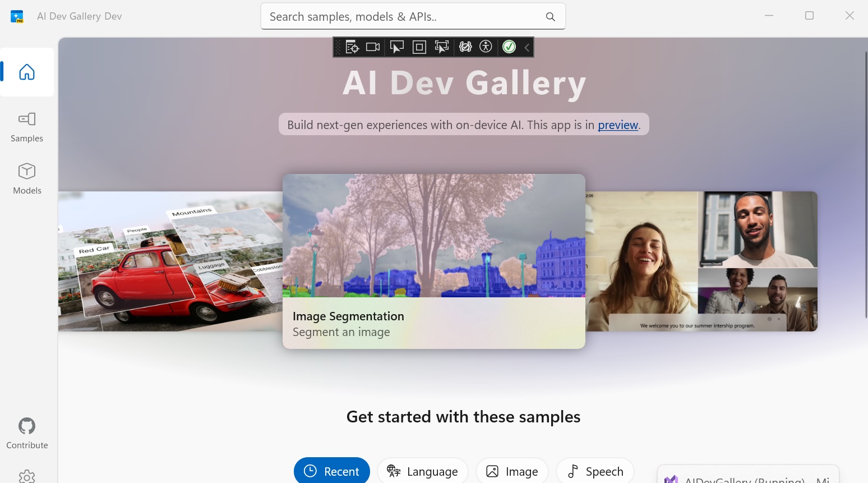This screenshot has height=483, width=868.
Task: Open the Accessibility Checker icon
Action: (486, 47)
